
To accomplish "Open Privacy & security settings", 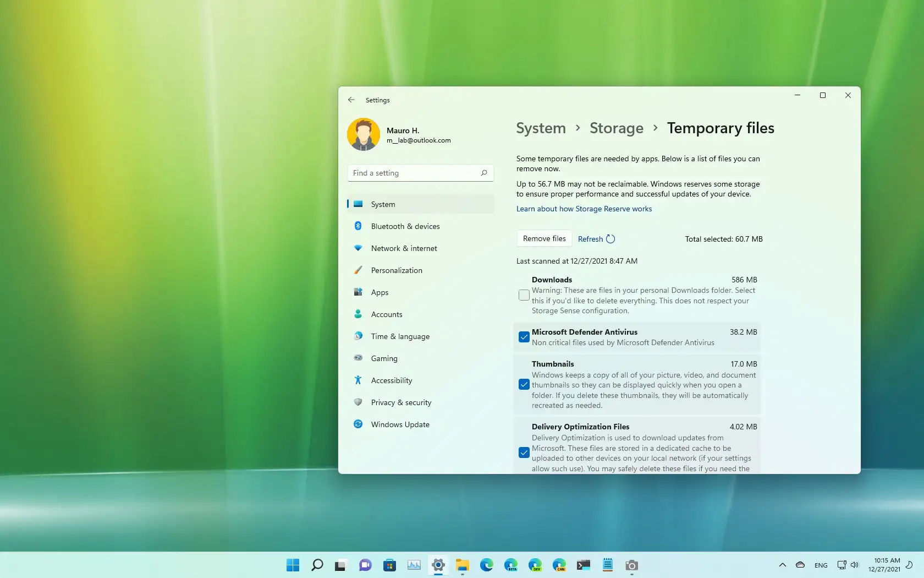I will [x=400, y=402].
